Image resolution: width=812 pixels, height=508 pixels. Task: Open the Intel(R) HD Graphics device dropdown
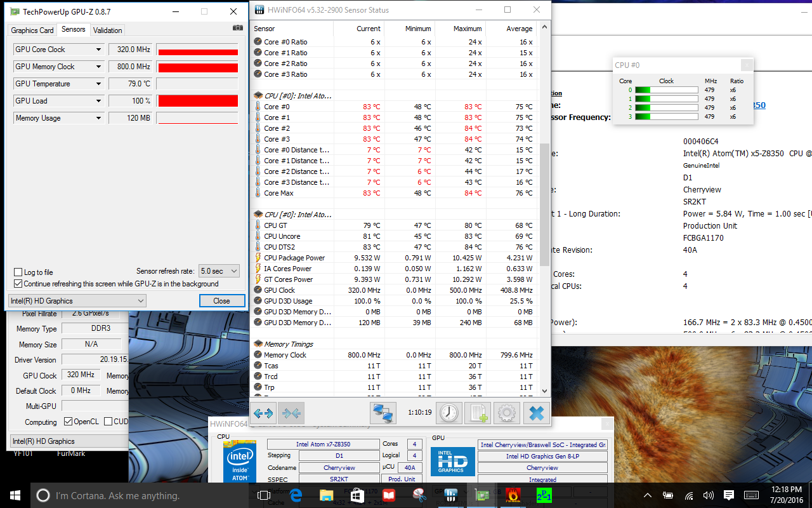[77, 301]
